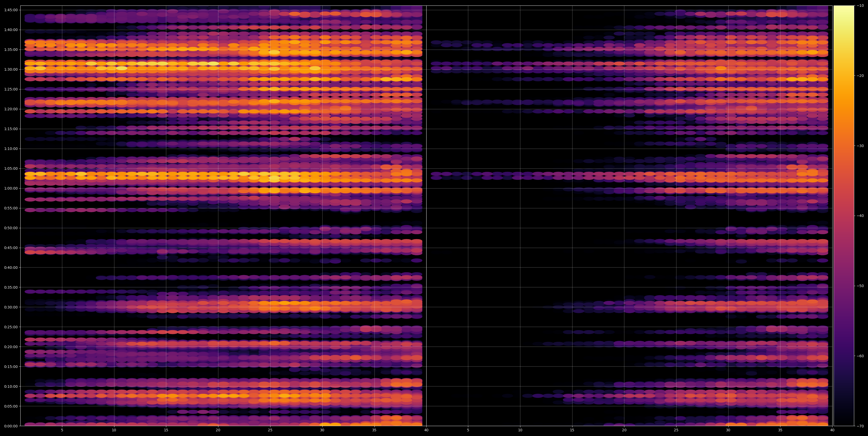Click the 0:00:00 y-axis tick label
The width and height of the screenshot is (868, 436).
pyautogui.click(x=11, y=426)
